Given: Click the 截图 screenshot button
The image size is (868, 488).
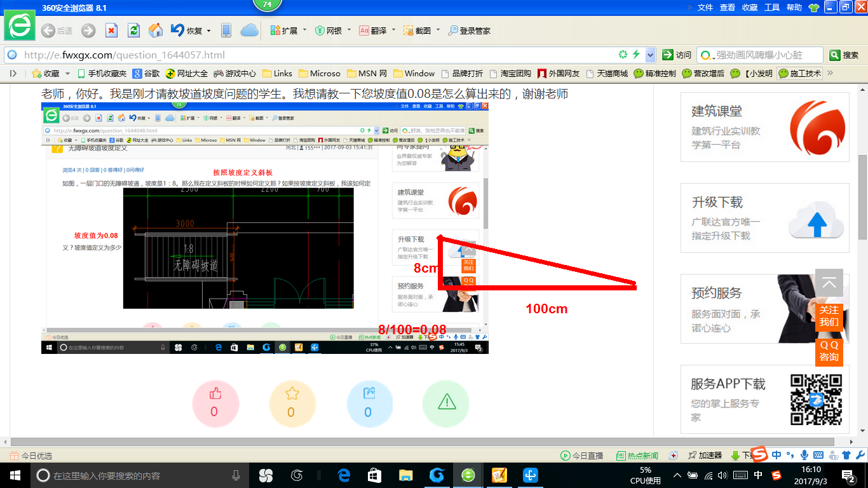Looking at the screenshot, I should coord(417,30).
